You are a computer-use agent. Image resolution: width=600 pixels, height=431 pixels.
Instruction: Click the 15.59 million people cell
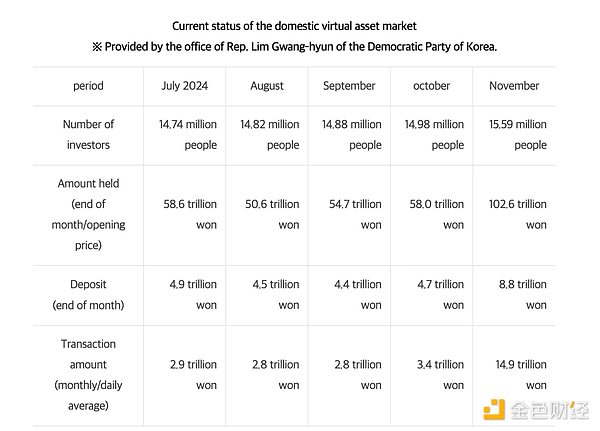[516, 135]
